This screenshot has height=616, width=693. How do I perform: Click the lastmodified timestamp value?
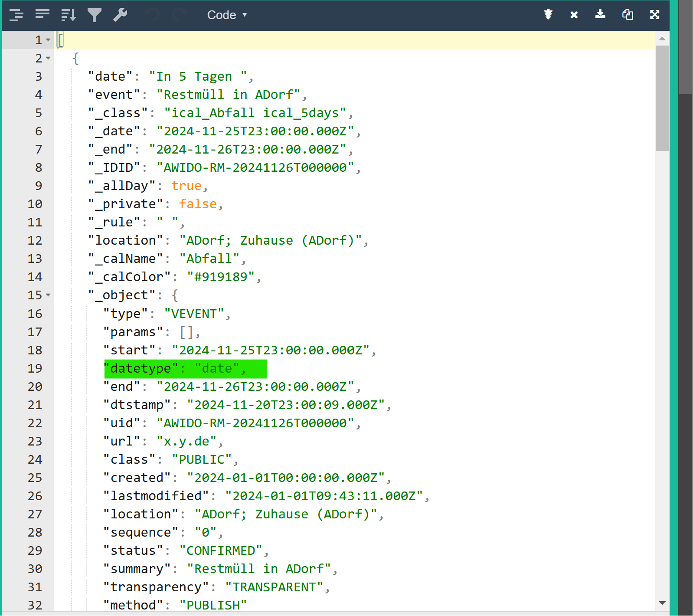pos(324,496)
